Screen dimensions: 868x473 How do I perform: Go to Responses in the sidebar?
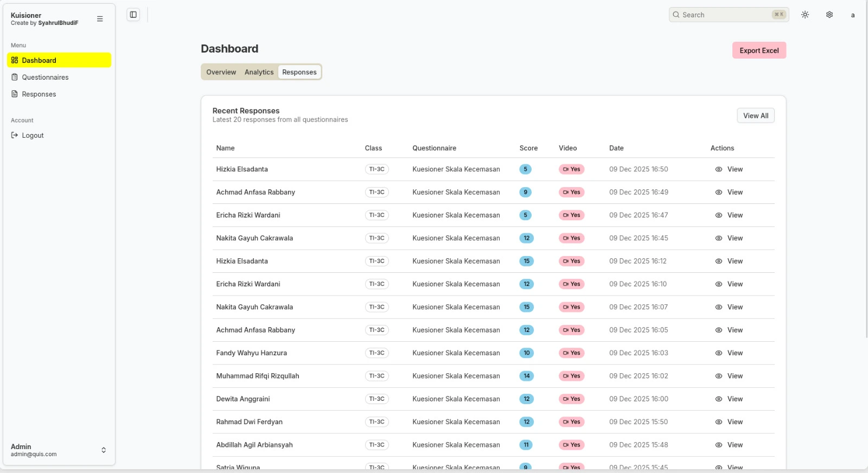tap(39, 94)
